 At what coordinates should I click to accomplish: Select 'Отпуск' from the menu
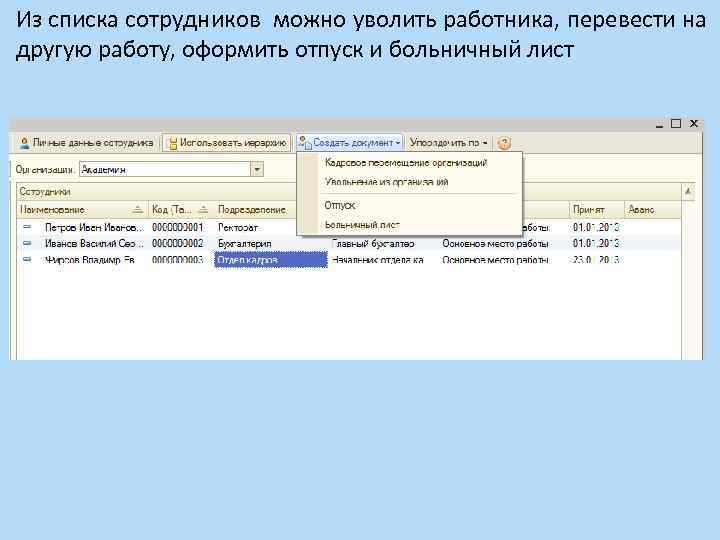pyautogui.click(x=340, y=205)
